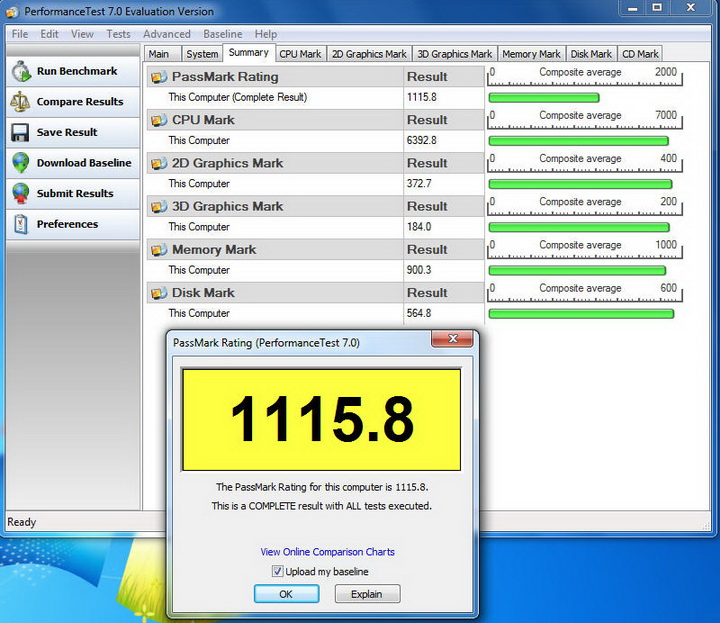Click the Explain button
The height and width of the screenshot is (623, 720).
367,594
